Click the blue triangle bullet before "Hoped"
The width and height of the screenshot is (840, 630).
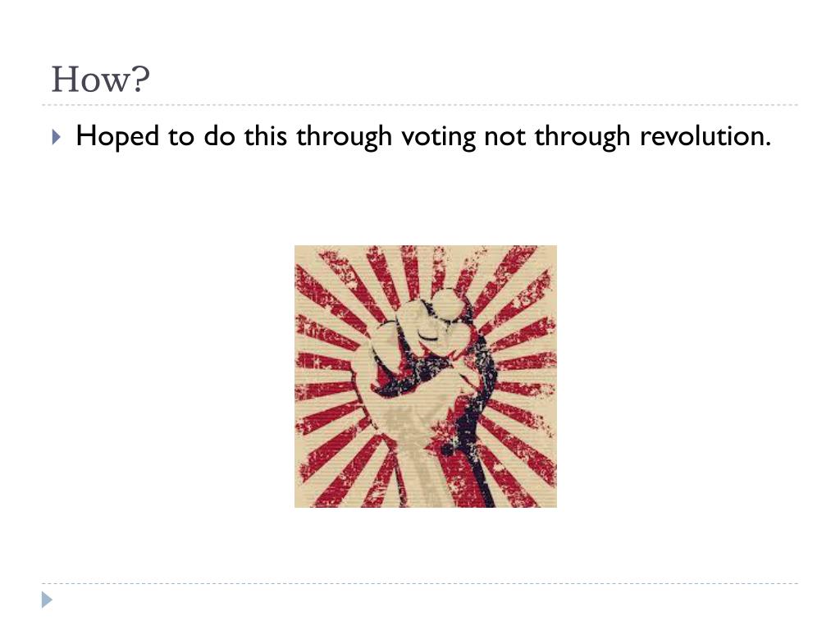[x=57, y=137]
